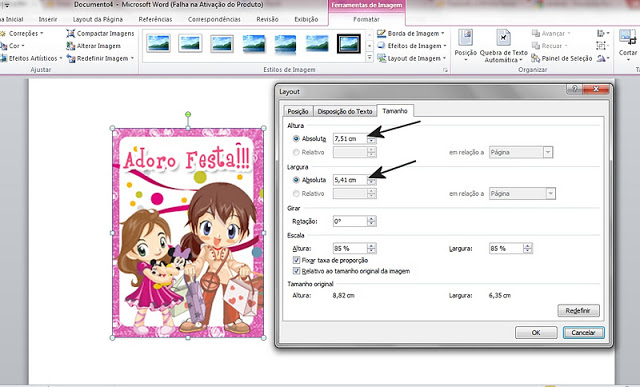
Task: Click the absolute width 5,41 cm field
Action: pos(350,180)
